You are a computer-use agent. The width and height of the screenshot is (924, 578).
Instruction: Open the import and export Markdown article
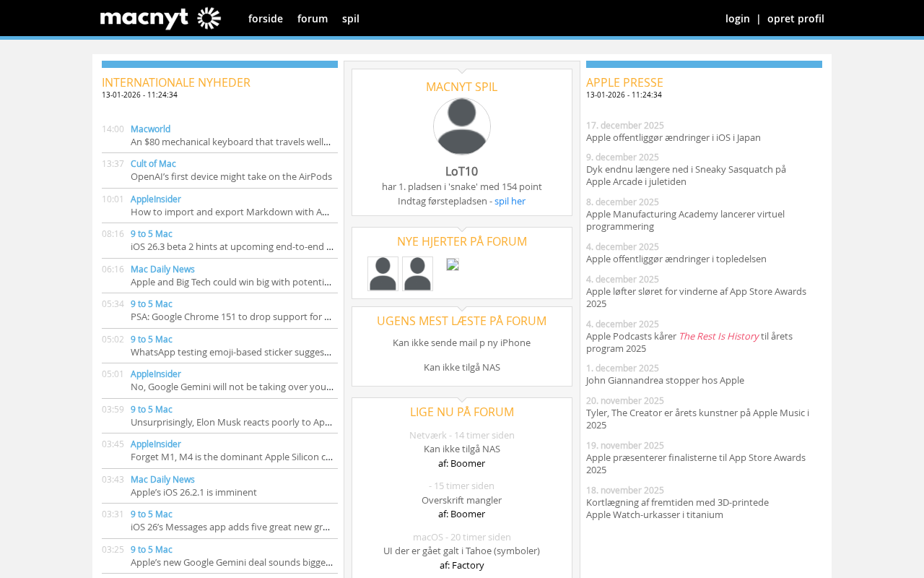click(231, 212)
